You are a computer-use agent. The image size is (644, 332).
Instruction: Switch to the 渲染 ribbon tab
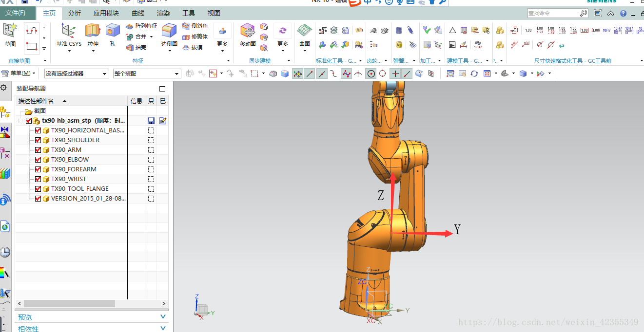[x=163, y=13]
